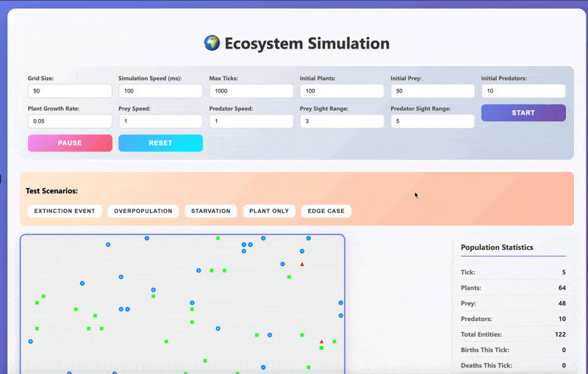The image size is (588, 374).
Task: Click the Initial Prey field
Action: coord(432,91)
